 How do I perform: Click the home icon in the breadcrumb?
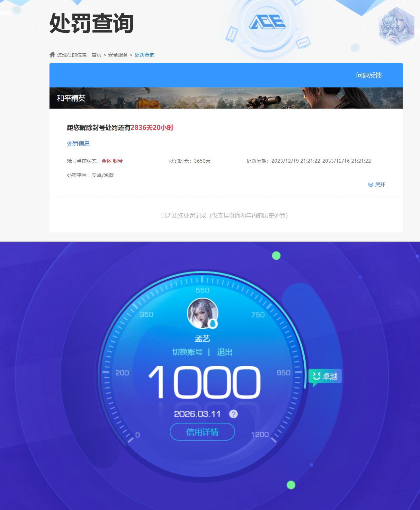[x=52, y=55]
